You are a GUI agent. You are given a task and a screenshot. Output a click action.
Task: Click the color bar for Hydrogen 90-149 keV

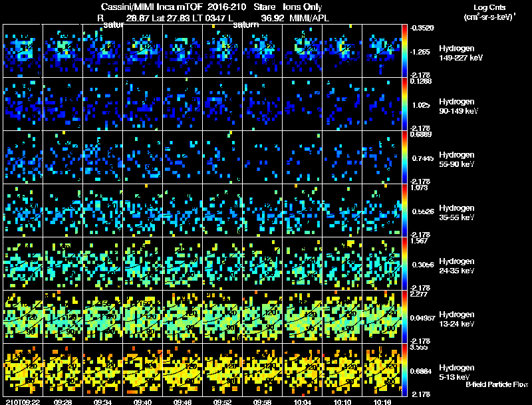(x=404, y=104)
